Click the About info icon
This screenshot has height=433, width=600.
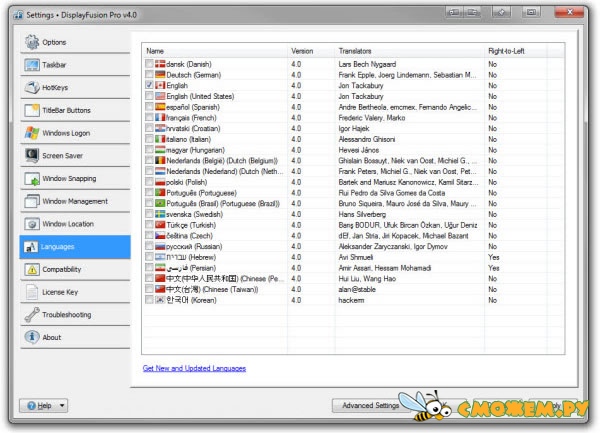[x=32, y=337]
